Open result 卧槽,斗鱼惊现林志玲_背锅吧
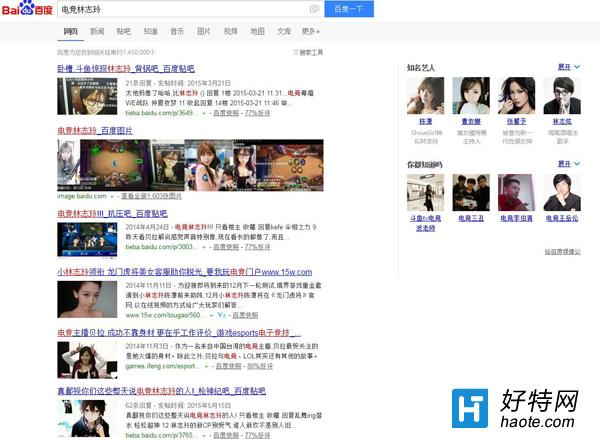 click(x=126, y=69)
